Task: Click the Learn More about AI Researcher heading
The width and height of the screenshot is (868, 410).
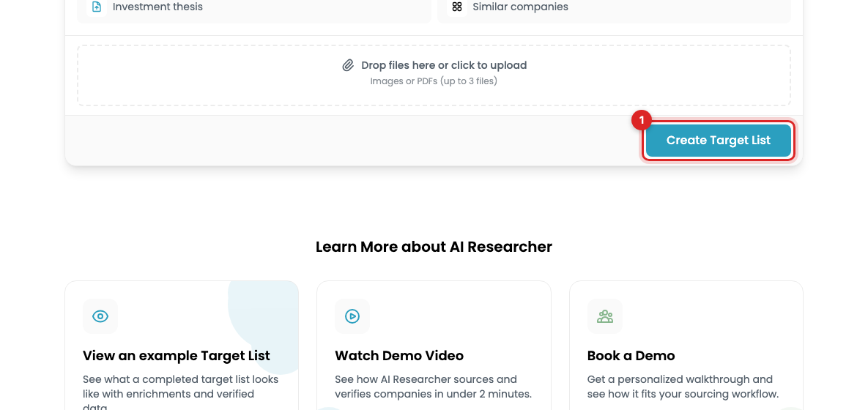Action: (434, 247)
